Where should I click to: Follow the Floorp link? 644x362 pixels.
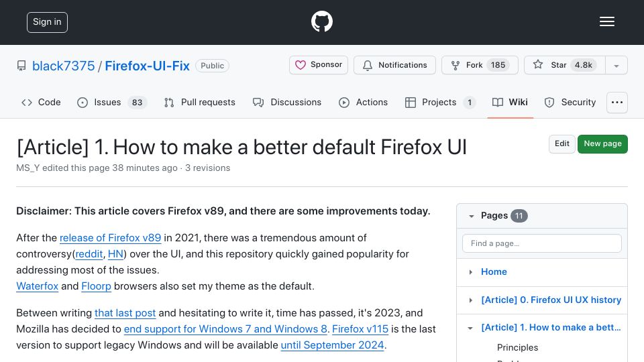click(x=96, y=286)
